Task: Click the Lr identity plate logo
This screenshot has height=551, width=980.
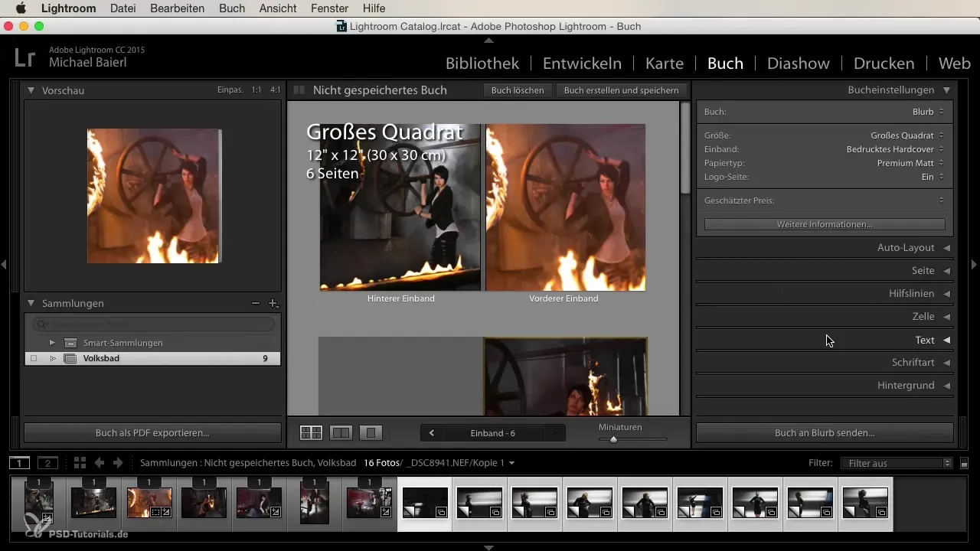Action: (25, 57)
